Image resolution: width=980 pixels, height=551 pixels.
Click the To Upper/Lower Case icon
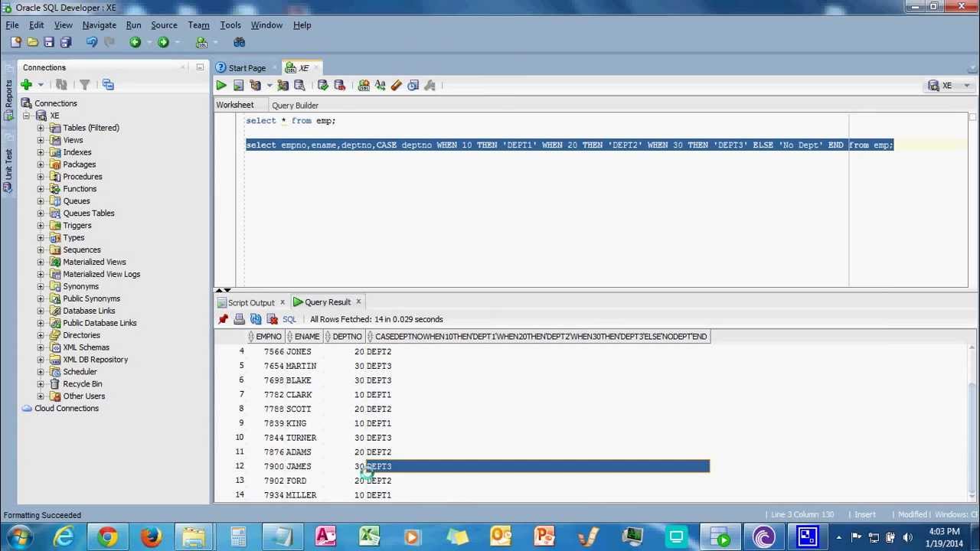[380, 85]
